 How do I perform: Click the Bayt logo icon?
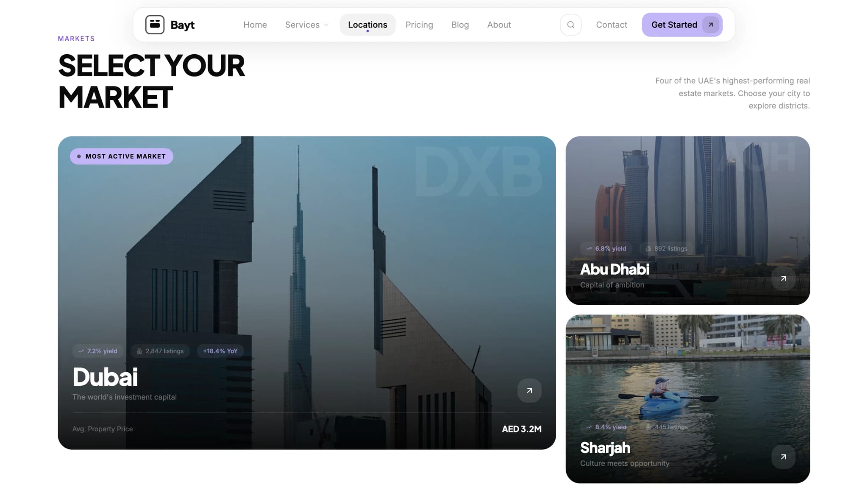click(x=155, y=25)
